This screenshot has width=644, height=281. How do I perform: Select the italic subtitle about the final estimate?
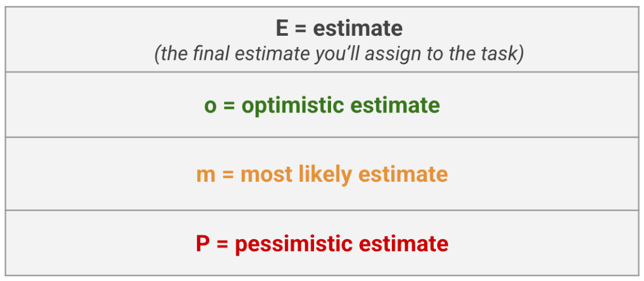pos(339,55)
